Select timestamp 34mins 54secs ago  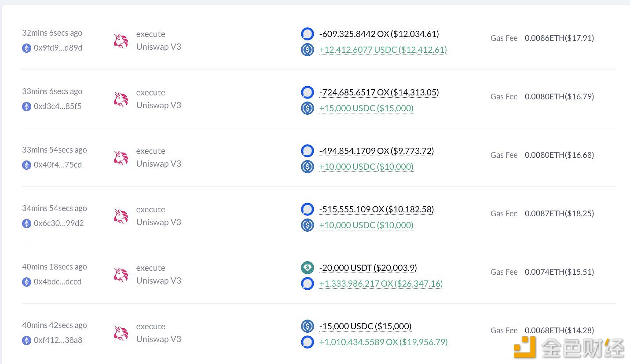[55, 208]
